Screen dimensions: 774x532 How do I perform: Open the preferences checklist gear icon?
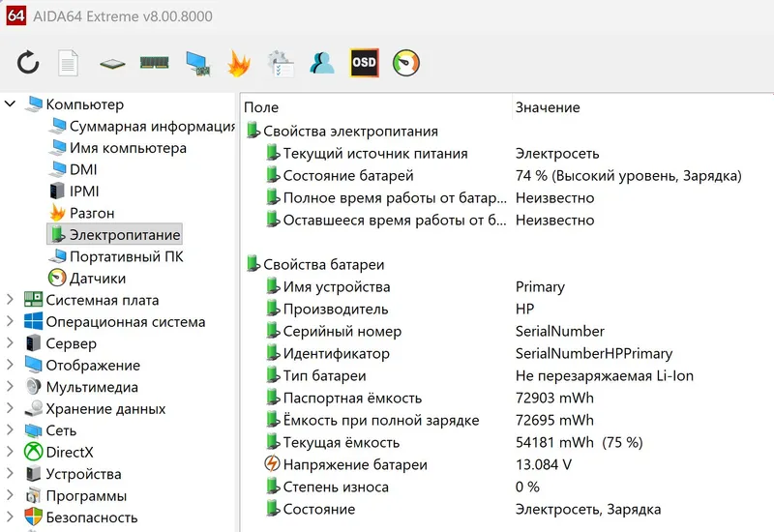[x=281, y=64]
